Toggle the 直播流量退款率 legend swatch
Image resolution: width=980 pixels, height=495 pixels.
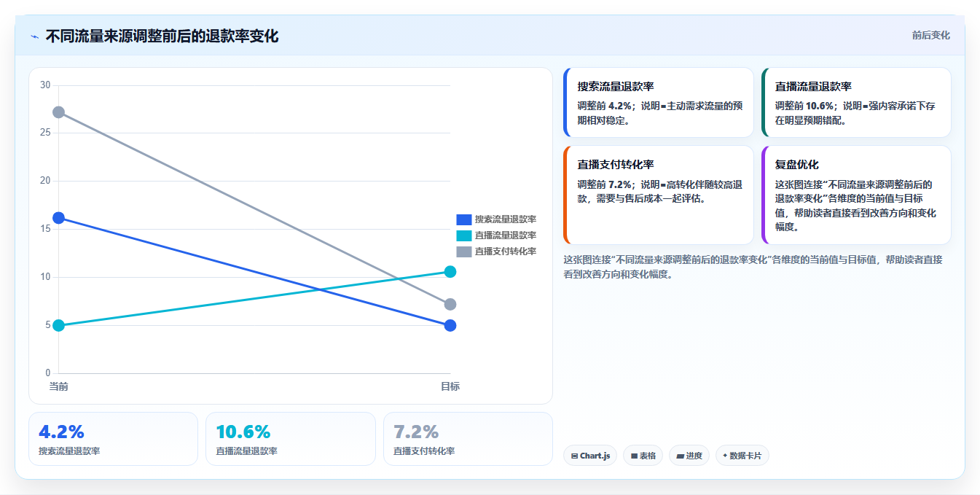click(x=464, y=235)
